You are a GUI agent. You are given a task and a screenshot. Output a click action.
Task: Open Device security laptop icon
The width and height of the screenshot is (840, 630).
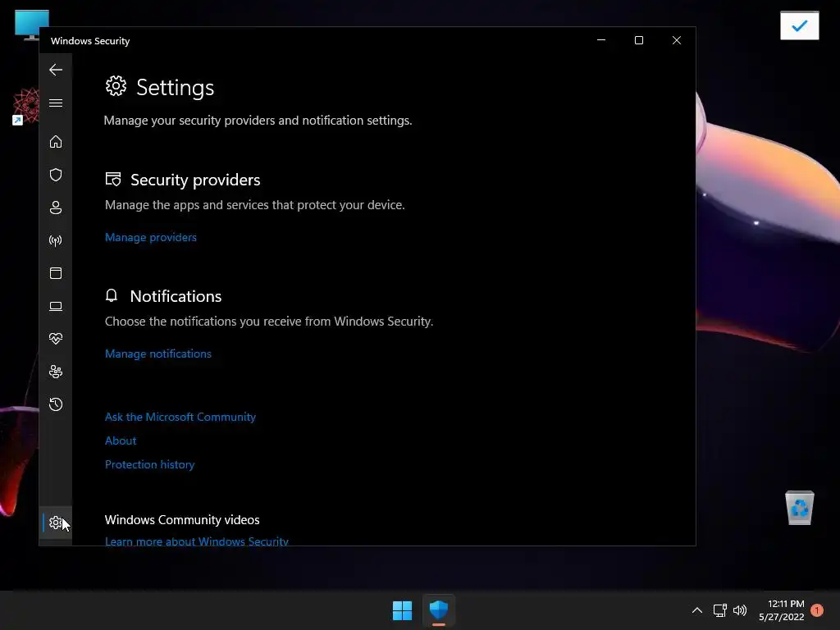point(56,306)
